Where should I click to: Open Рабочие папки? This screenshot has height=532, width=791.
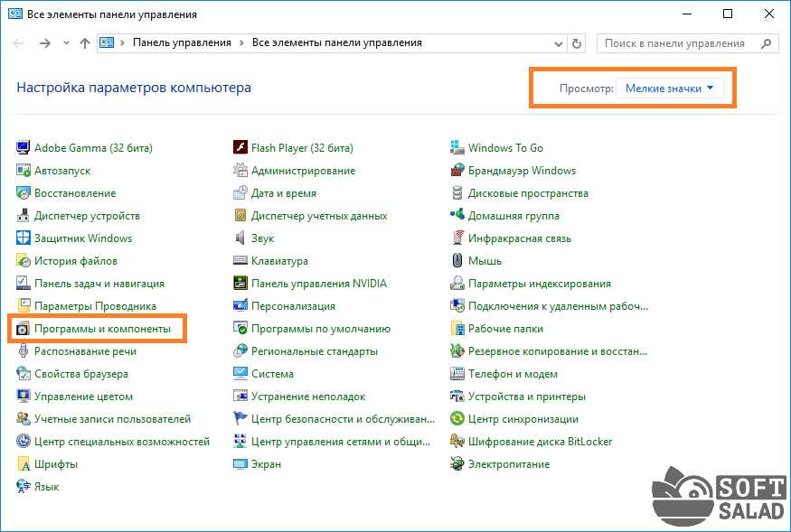click(505, 329)
